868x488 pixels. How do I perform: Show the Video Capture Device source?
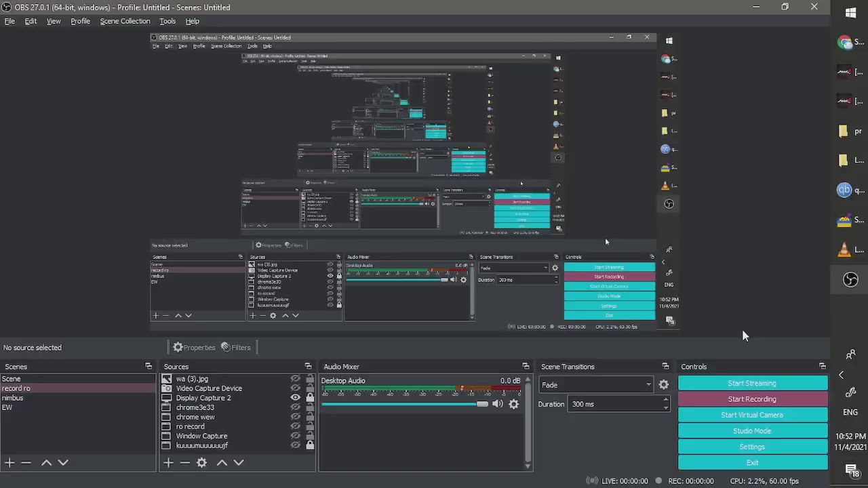pos(295,388)
